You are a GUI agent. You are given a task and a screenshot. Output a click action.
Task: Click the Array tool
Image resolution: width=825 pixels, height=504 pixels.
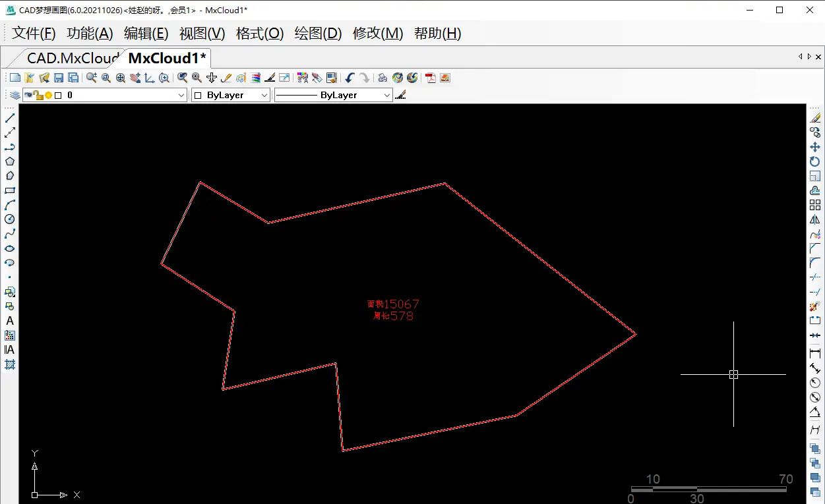tap(815, 205)
